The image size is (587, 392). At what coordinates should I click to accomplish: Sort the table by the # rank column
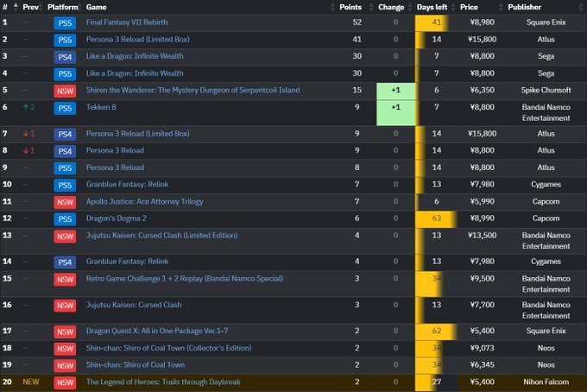click(9, 7)
